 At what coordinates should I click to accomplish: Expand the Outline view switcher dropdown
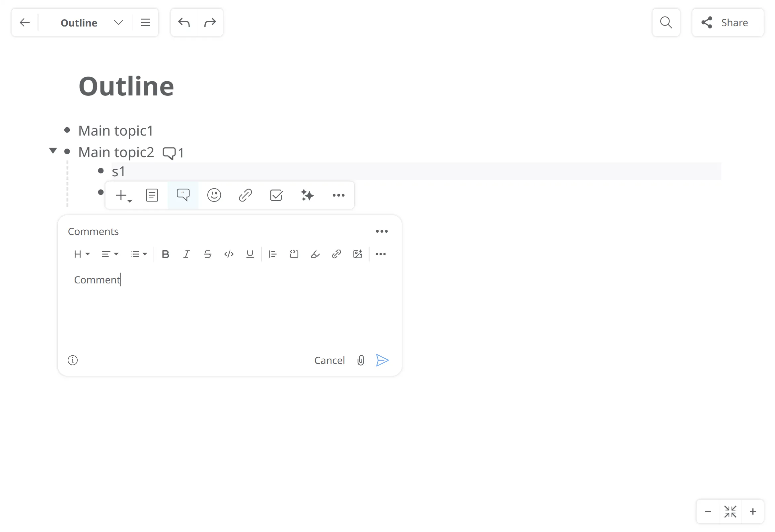tap(118, 23)
